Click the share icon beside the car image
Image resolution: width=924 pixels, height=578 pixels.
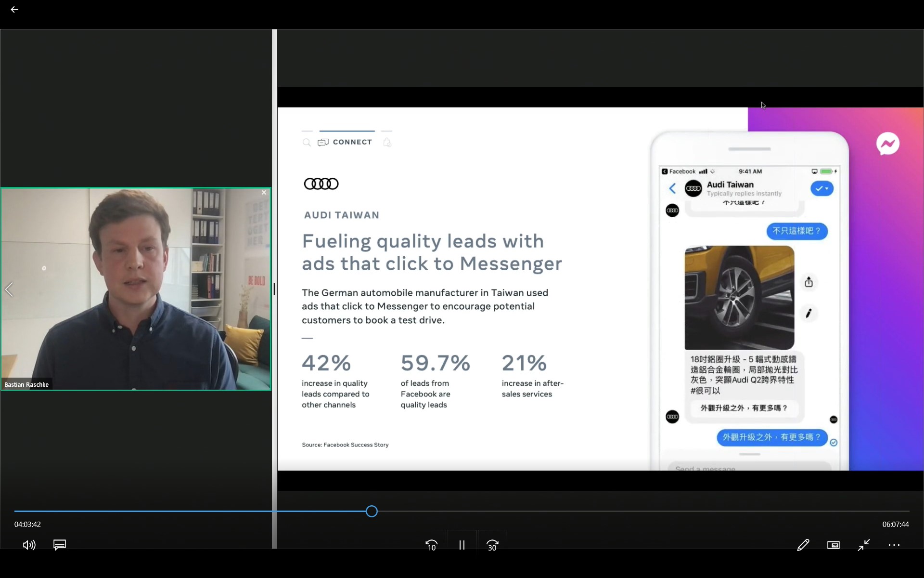point(809,282)
